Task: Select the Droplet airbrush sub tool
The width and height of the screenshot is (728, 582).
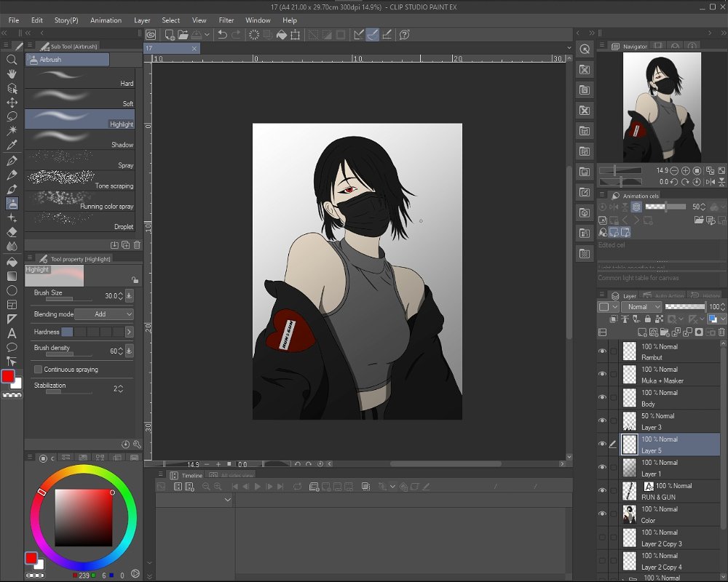Action: (x=80, y=221)
